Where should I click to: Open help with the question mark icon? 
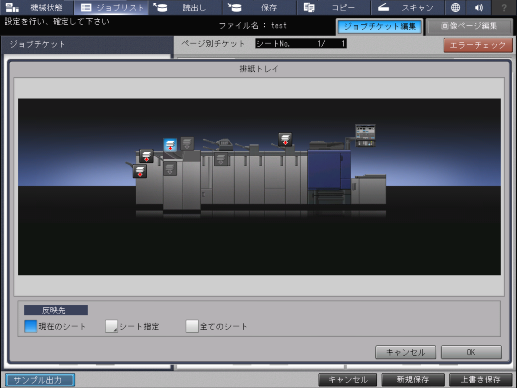pos(504,7)
